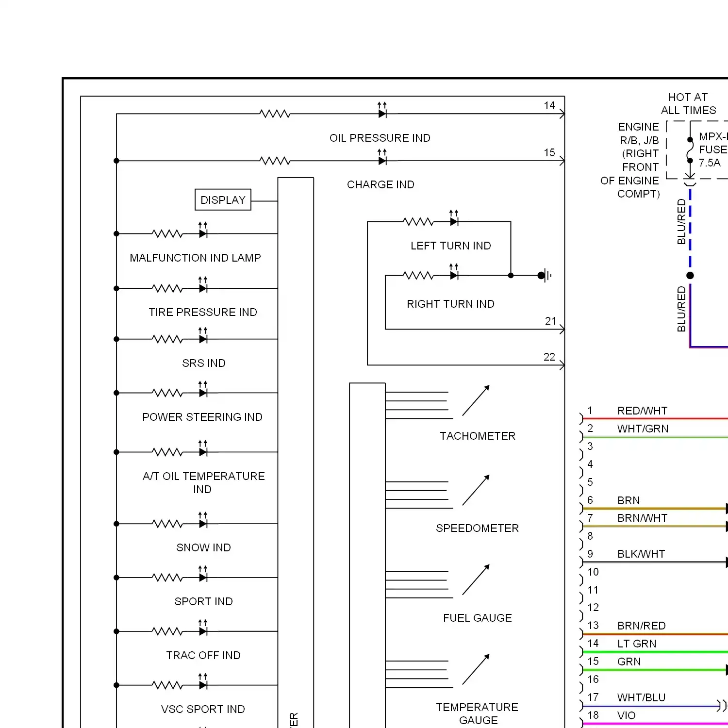This screenshot has height=728, width=728.
Task: Select the HOT AT ALL TIMES label
Action: click(688, 104)
